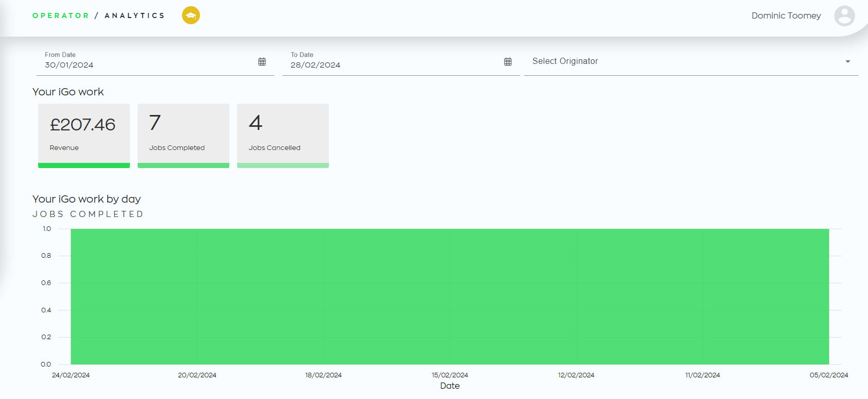Click the 15/02/2024 axis label

click(x=450, y=375)
